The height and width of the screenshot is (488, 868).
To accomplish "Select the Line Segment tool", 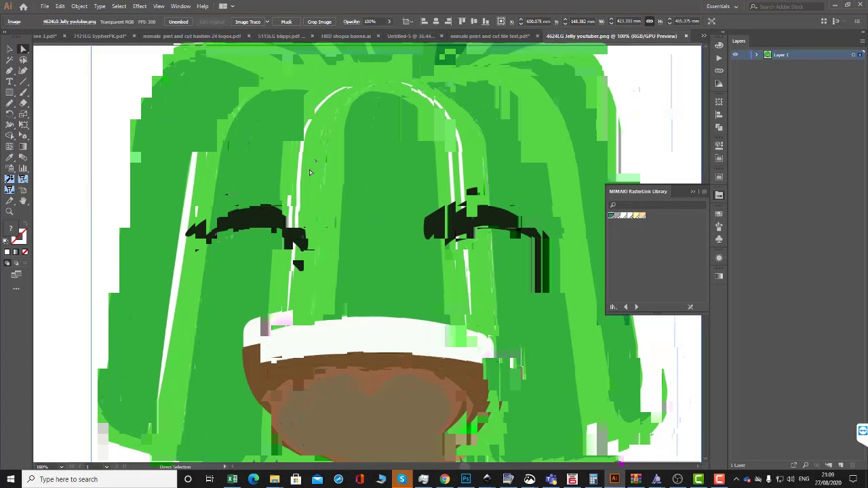I will (23, 81).
